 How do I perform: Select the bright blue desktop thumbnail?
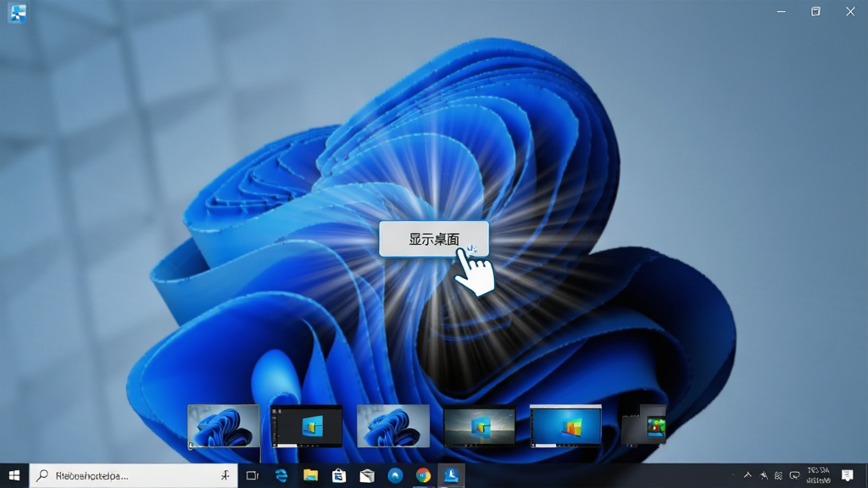click(565, 426)
